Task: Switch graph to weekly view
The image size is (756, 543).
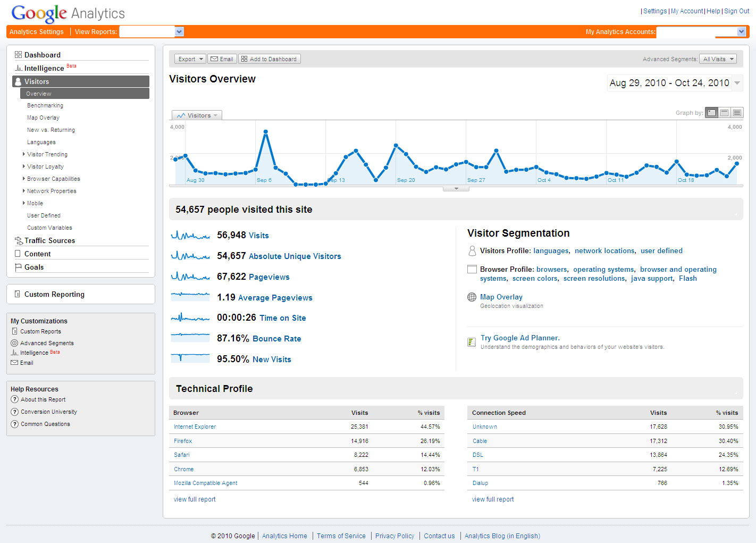Action: click(x=724, y=113)
